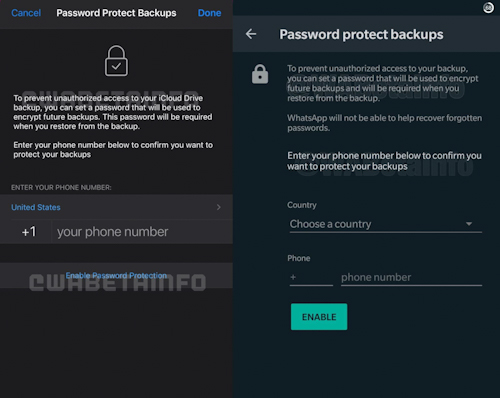This screenshot has height=398, width=500.
Task: Click the round icon in top-right corner
Action: [488, 8]
